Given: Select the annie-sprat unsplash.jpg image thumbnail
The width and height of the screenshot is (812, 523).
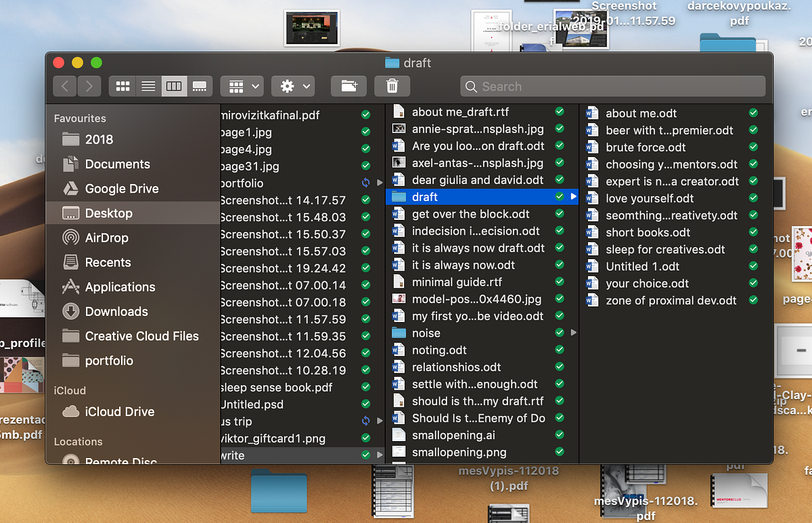Looking at the screenshot, I should (x=399, y=129).
